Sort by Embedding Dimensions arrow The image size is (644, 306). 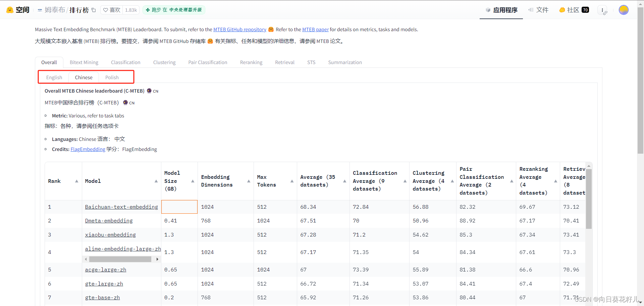coord(249,181)
